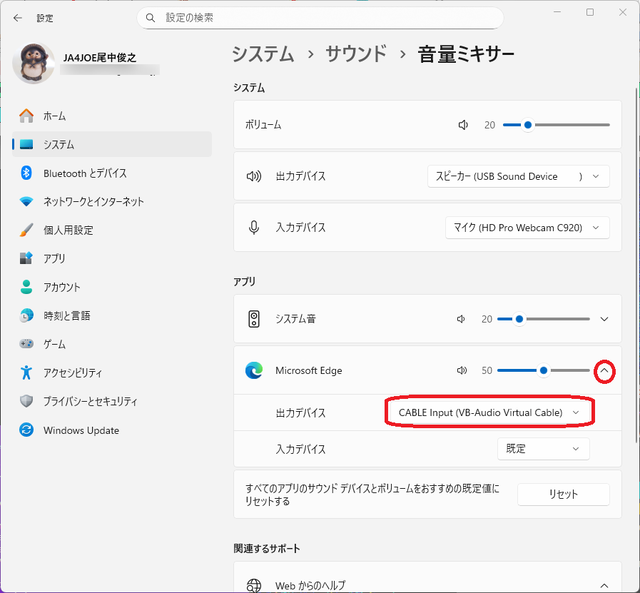Open ホーム in the sidebar
640x593 pixels.
click(112, 116)
